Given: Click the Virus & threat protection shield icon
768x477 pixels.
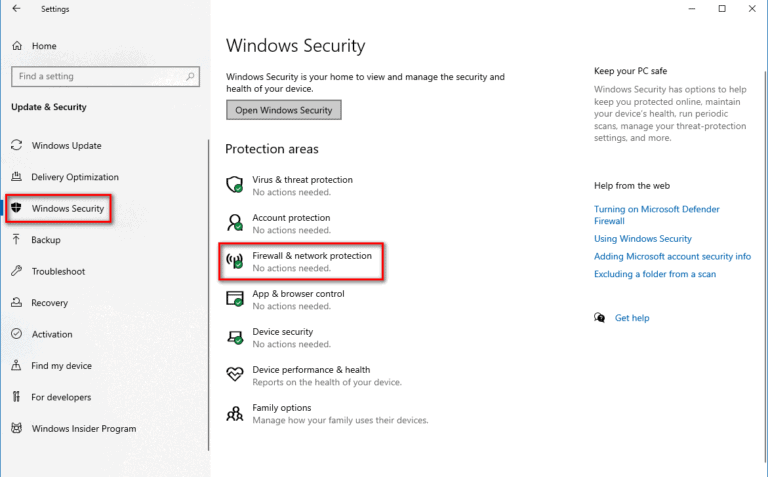Looking at the screenshot, I should (235, 185).
